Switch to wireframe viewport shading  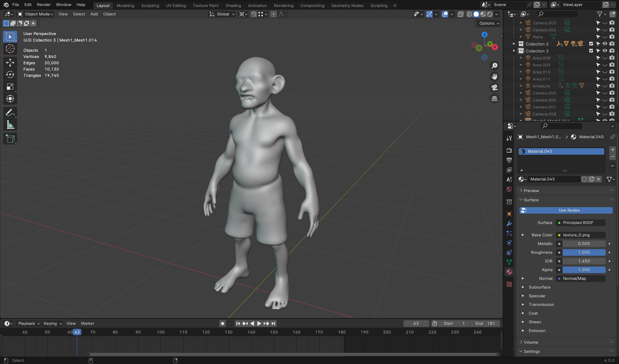[469, 14]
